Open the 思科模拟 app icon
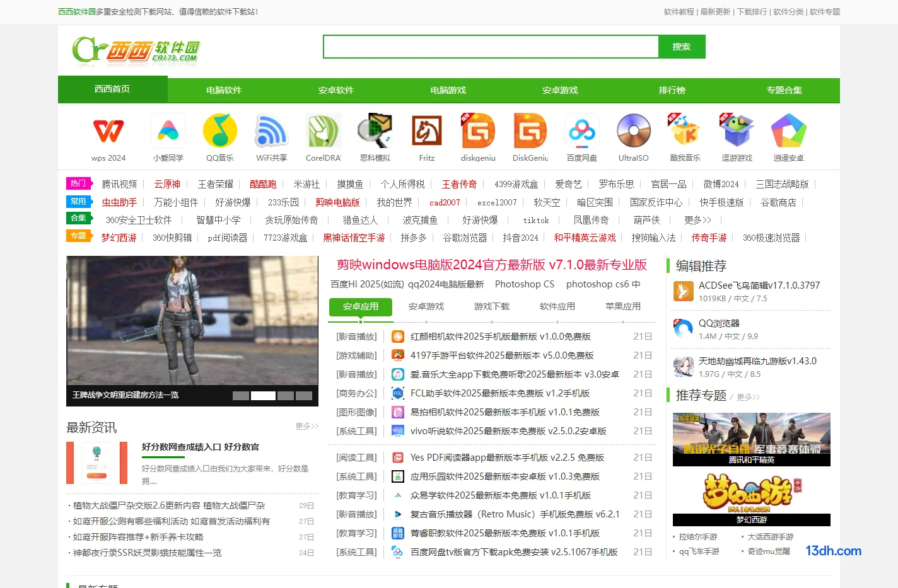898x588 pixels. pos(375,131)
